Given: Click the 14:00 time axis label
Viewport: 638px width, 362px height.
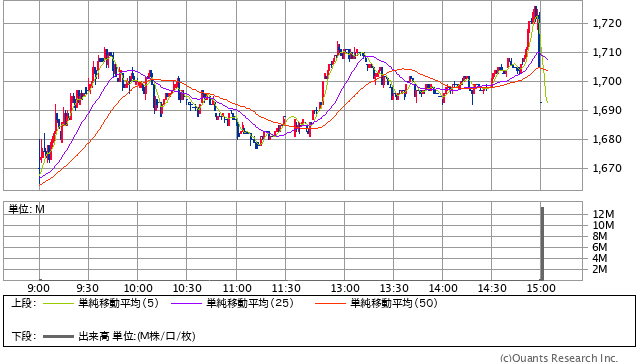Looking at the screenshot, I should coord(443,288).
